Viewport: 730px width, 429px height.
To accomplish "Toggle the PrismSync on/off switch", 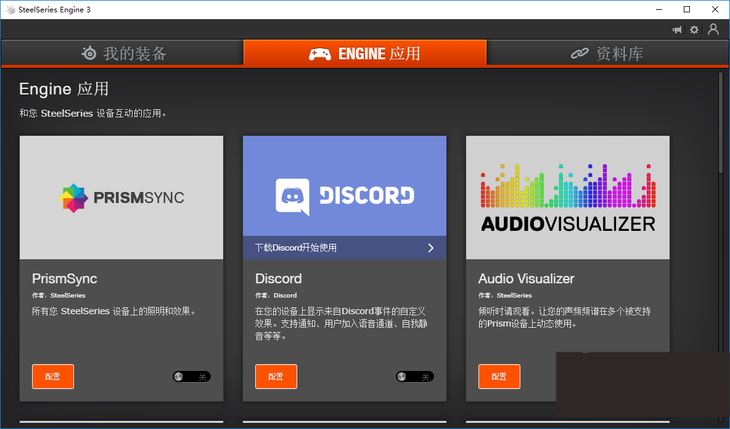I will tap(191, 376).
